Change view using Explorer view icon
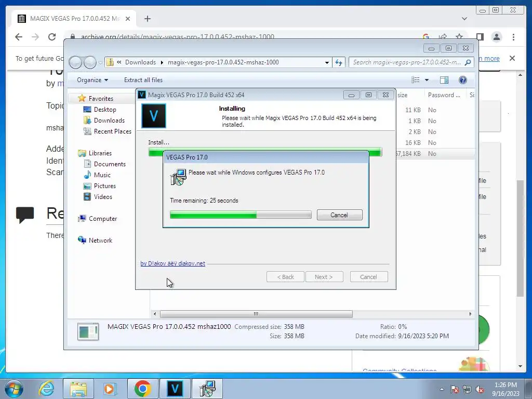Image resolution: width=532 pixels, height=399 pixels. [415, 79]
